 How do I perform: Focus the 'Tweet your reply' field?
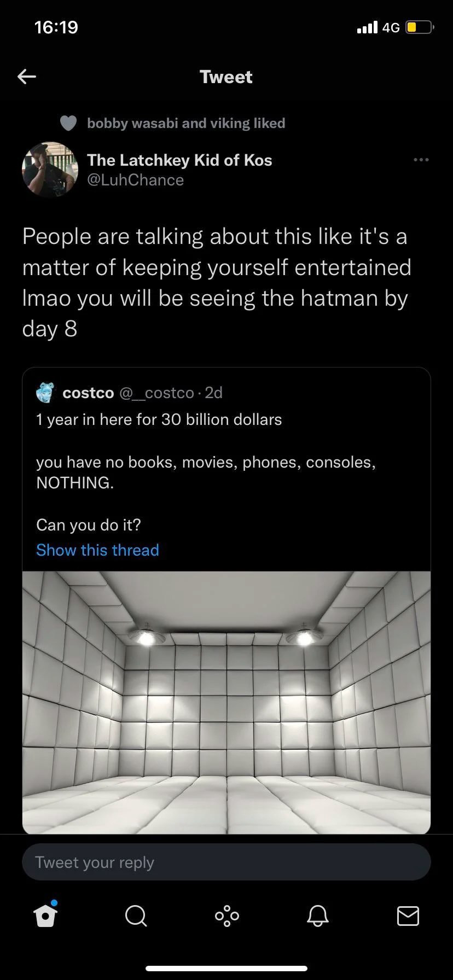click(x=226, y=862)
